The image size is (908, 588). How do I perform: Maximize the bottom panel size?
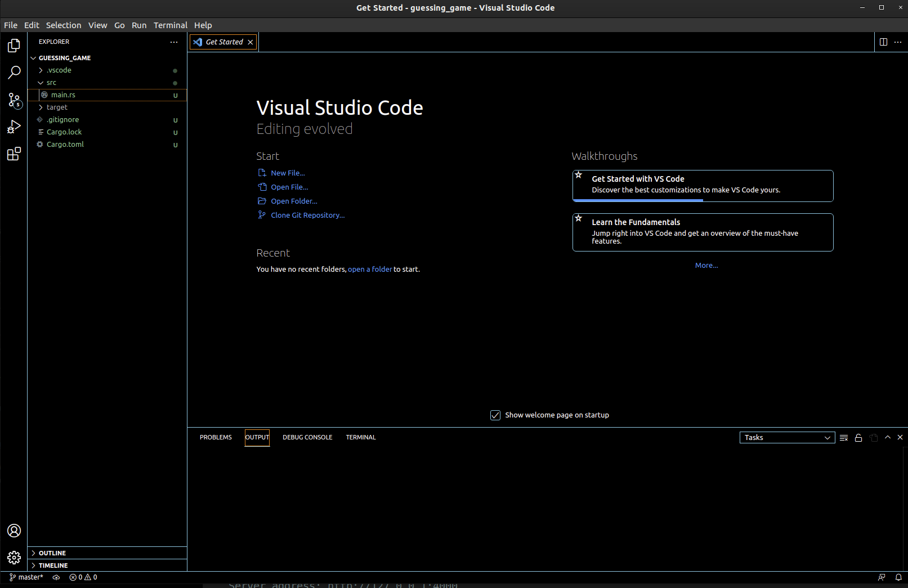tap(888, 437)
